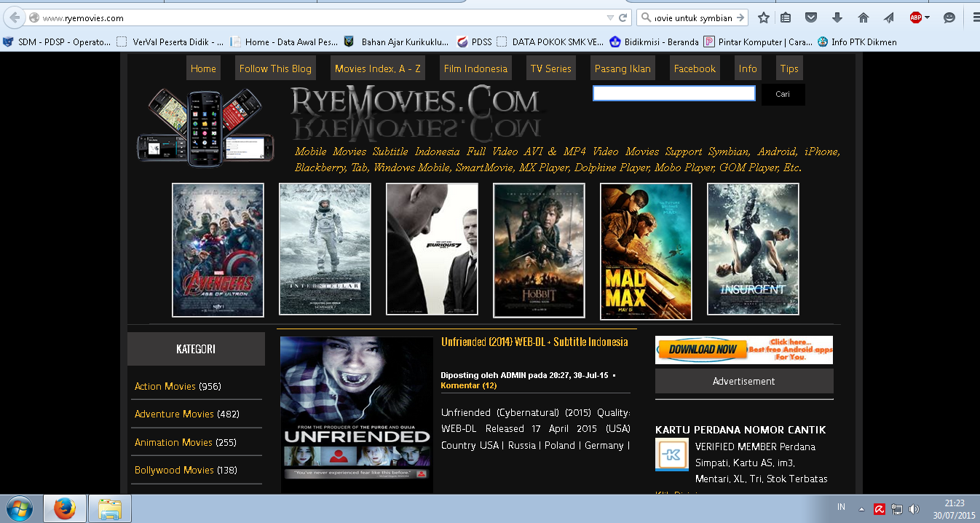Open the Komentar (12) link
Screen dimensions: 980x523
[x=468, y=385]
